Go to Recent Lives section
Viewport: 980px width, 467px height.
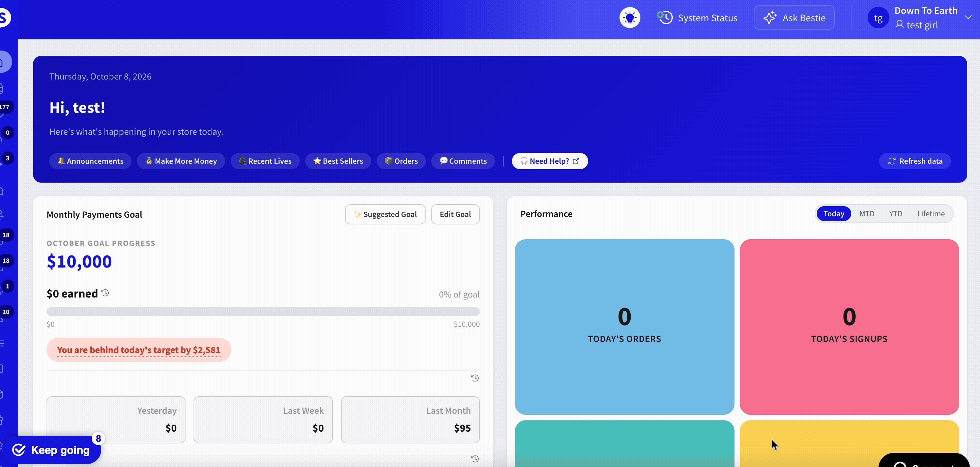[x=265, y=161]
